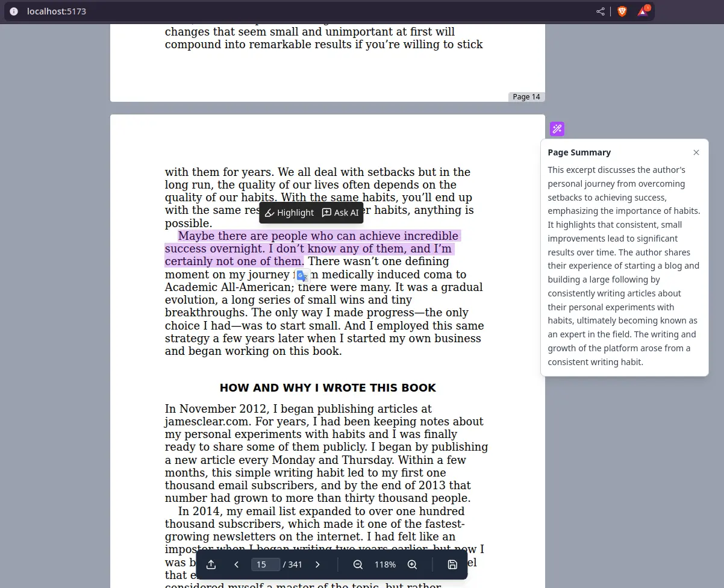Go to the next page
Image resolution: width=724 pixels, height=588 pixels.
[317, 565]
